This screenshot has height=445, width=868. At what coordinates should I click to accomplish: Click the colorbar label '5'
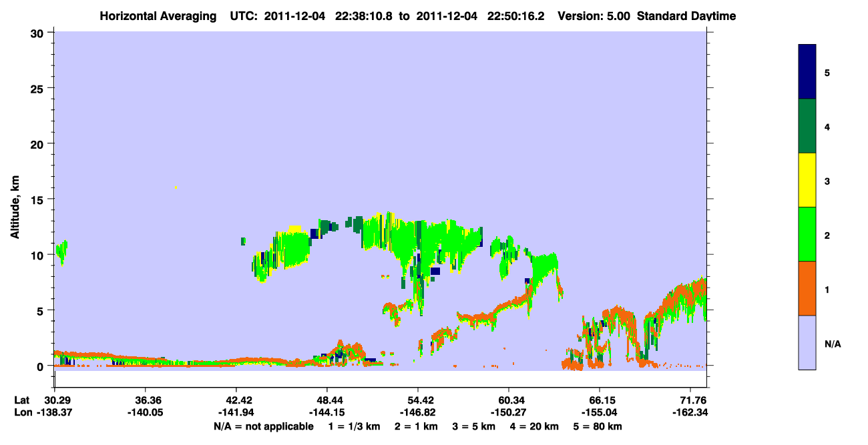pyautogui.click(x=827, y=72)
